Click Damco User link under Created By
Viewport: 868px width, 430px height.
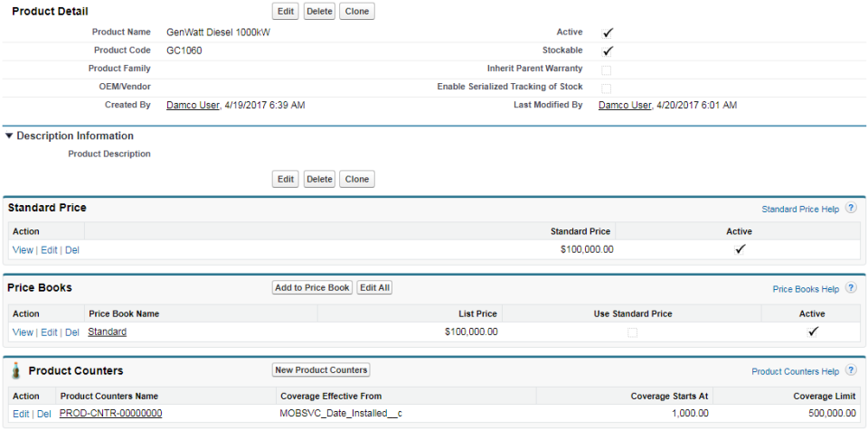coord(193,106)
